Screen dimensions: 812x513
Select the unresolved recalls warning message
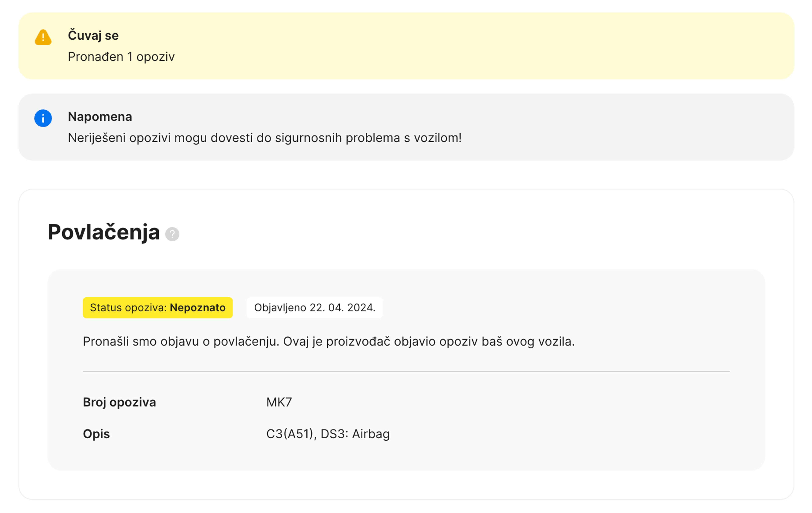[264, 138]
